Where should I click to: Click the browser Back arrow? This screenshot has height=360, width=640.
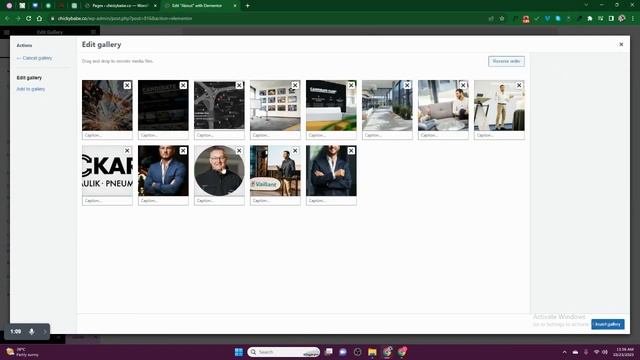pyautogui.click(x=7, y=18)
